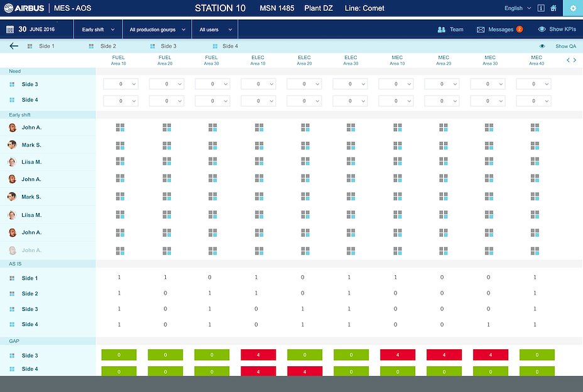Viewport: 583px width, 392px height.
Task: Open the info icon next to English
Action: [541, 9]
